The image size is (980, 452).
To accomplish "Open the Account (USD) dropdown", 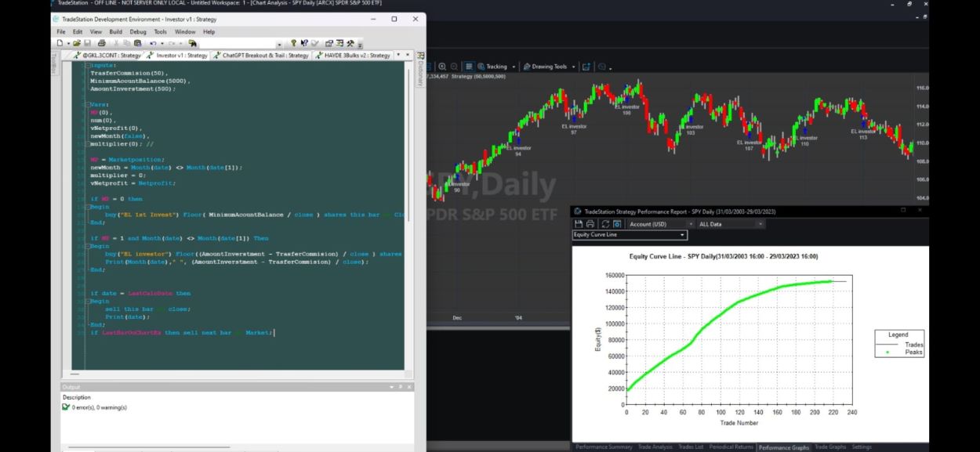I will tap(655, 224).
